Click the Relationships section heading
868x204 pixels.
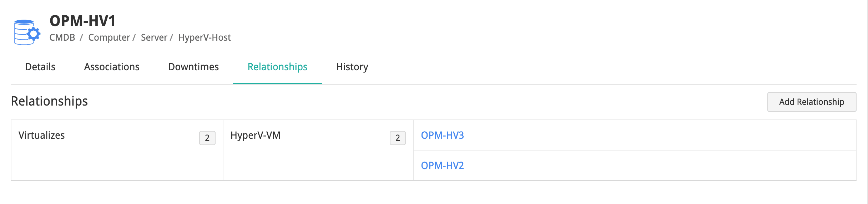[x=50, y=101]
